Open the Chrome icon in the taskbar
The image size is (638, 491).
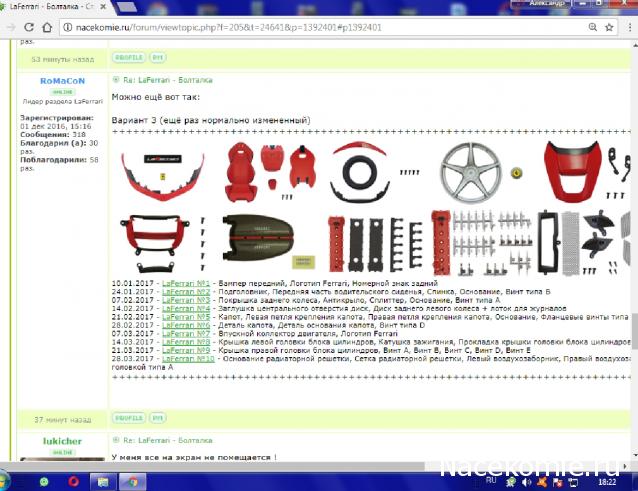[132, 480]
